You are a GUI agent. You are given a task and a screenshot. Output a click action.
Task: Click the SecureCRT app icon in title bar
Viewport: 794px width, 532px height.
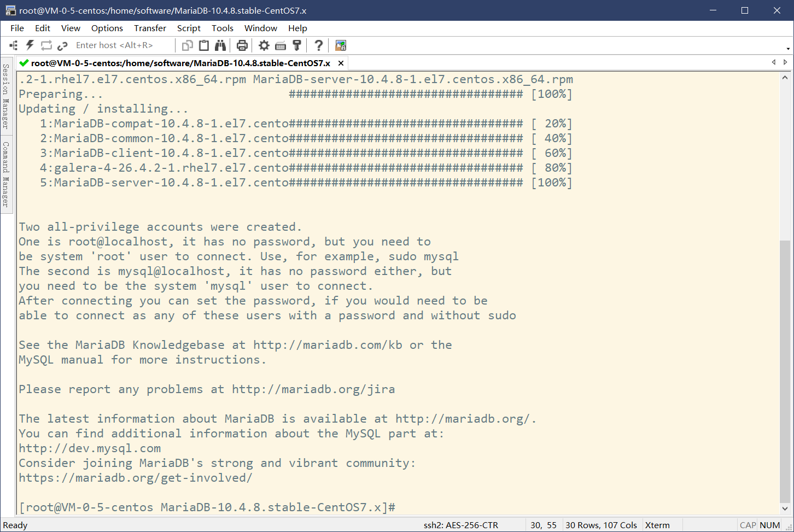(10, 10)
